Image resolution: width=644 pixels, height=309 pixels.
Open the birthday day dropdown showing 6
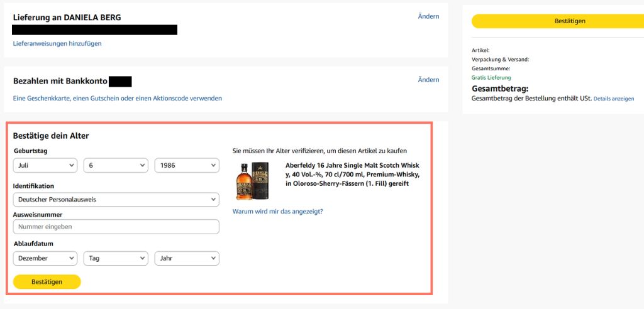(116, 165)
